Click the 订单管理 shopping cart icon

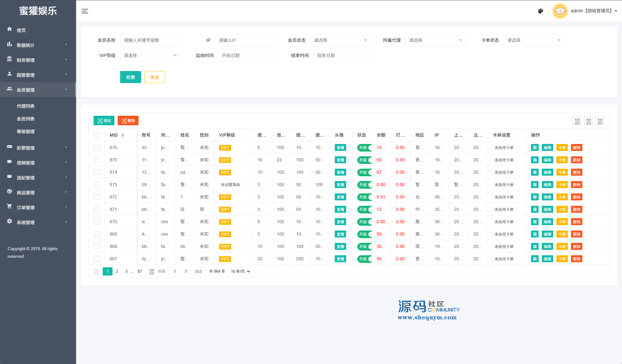[x=10, y=206]
